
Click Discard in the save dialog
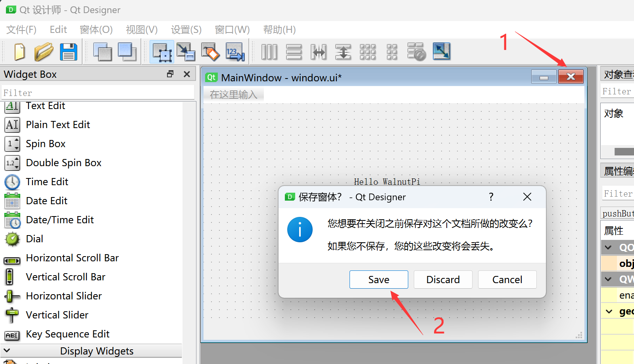[x=443, y=280]
